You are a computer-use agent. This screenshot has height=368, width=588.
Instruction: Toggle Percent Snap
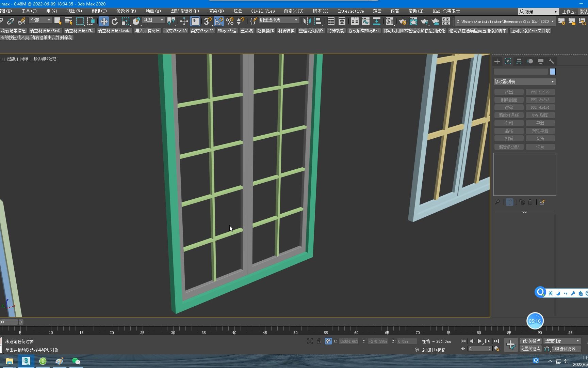click(x=230, y=21)
